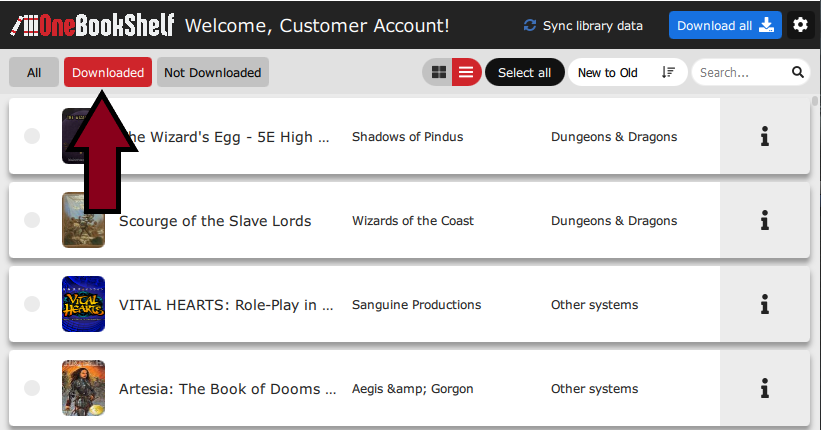
Task: Show info for Artesia: The Book of Dooms
Action: 764,389
